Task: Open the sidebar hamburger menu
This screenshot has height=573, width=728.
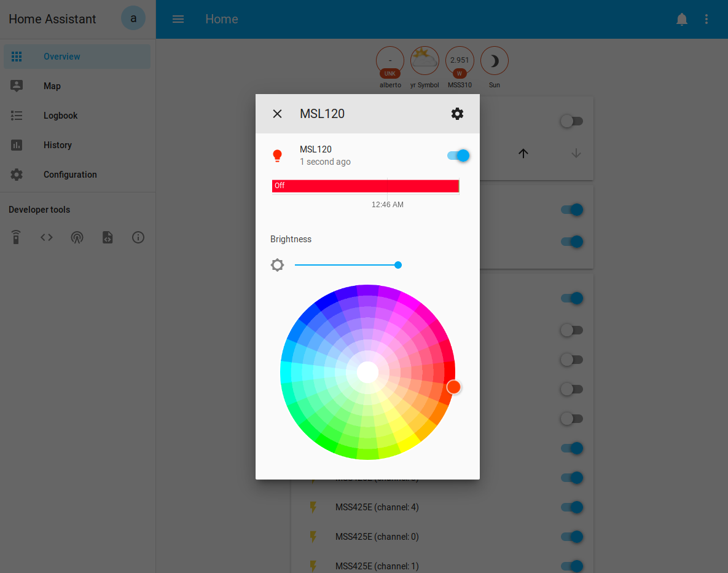Action: [x=178, y=19]
